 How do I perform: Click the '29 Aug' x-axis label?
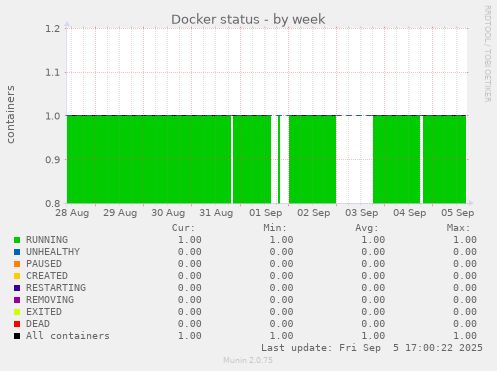(x=120, y=213)
